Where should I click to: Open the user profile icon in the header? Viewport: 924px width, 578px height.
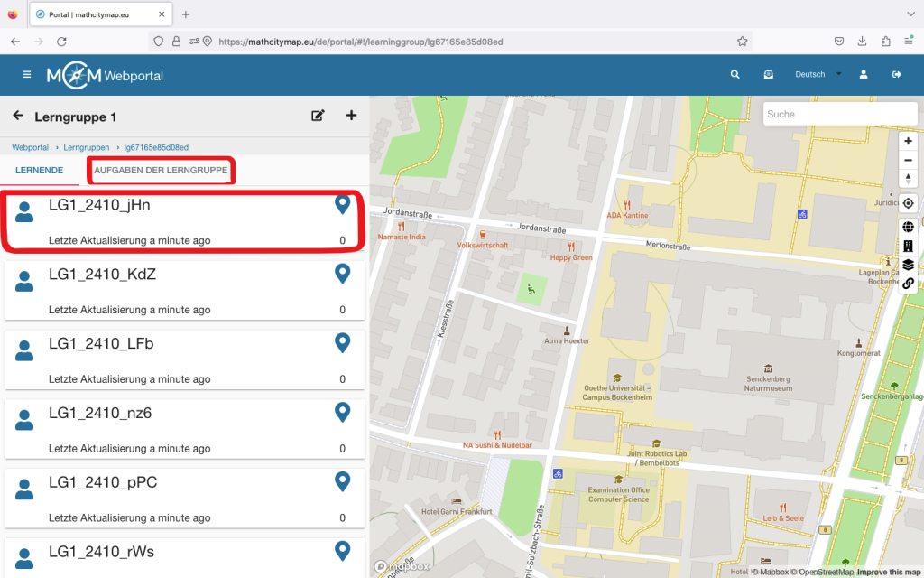point(864,75)
